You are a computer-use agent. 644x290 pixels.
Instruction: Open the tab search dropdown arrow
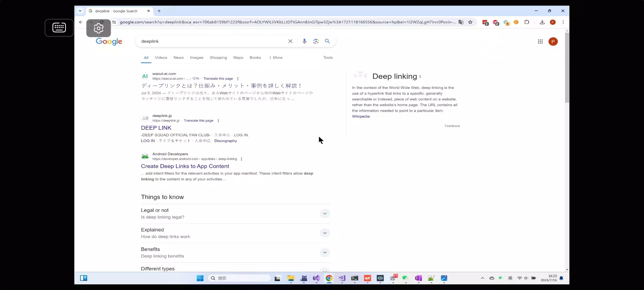pyautogui.click(x=80, y=11)
